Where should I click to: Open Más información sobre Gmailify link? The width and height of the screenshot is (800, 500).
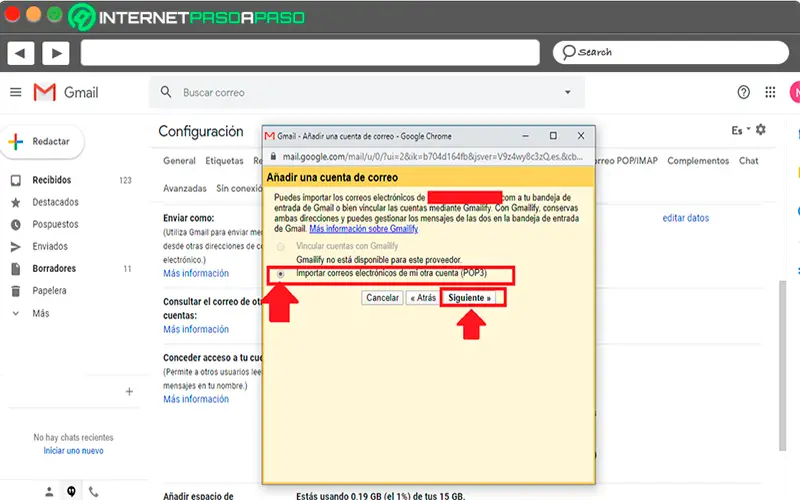pyautogui.click(x=363, y=229)
